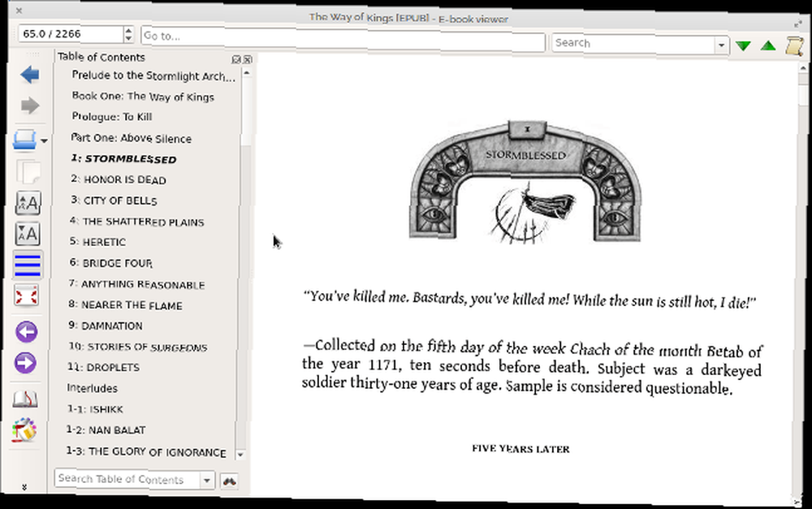The image size is (812, 509).
Task: Open the Bookmarks book icon
Action: (25, 399)
